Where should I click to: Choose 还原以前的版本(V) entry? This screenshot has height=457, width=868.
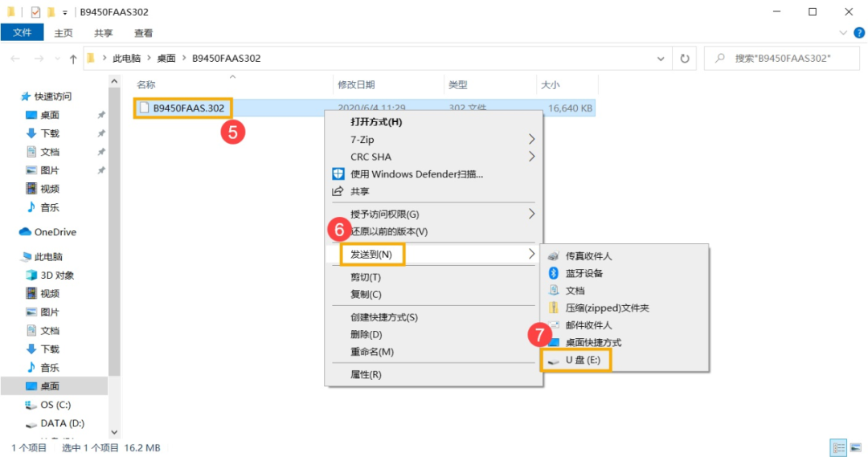[x=389, y=231]
